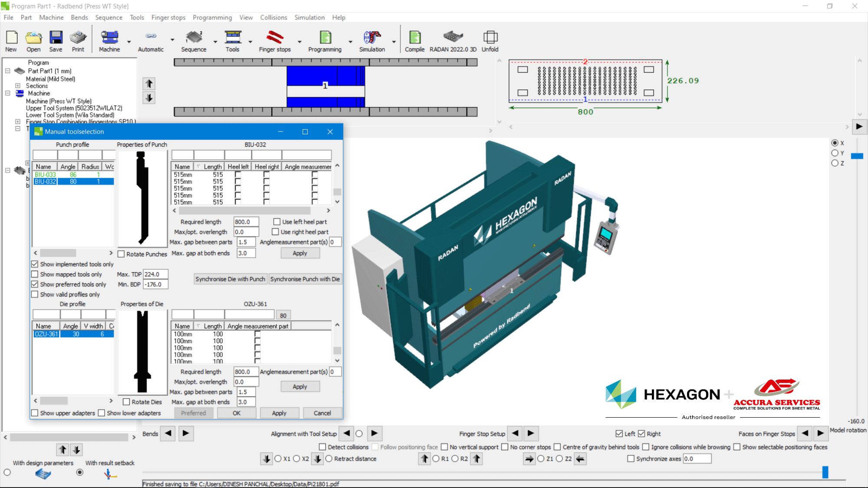Open the Sequence tool
The height and width of the screenshot is (488, 868).
tap(194, 40)
